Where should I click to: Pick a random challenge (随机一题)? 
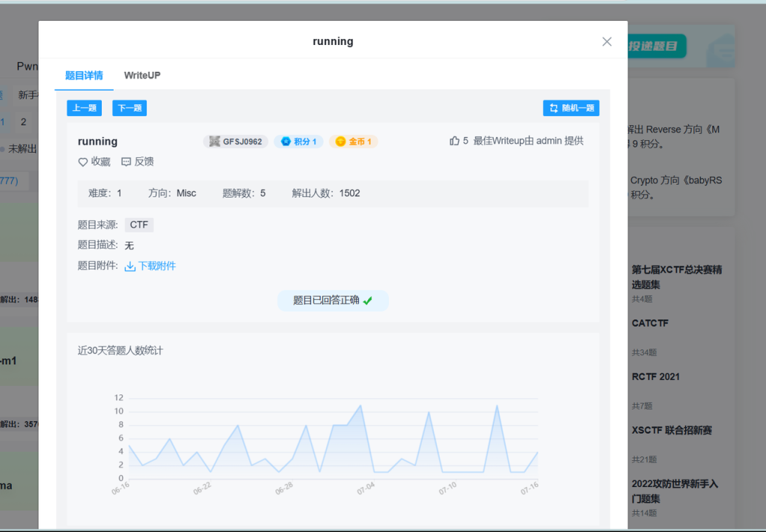571,108
